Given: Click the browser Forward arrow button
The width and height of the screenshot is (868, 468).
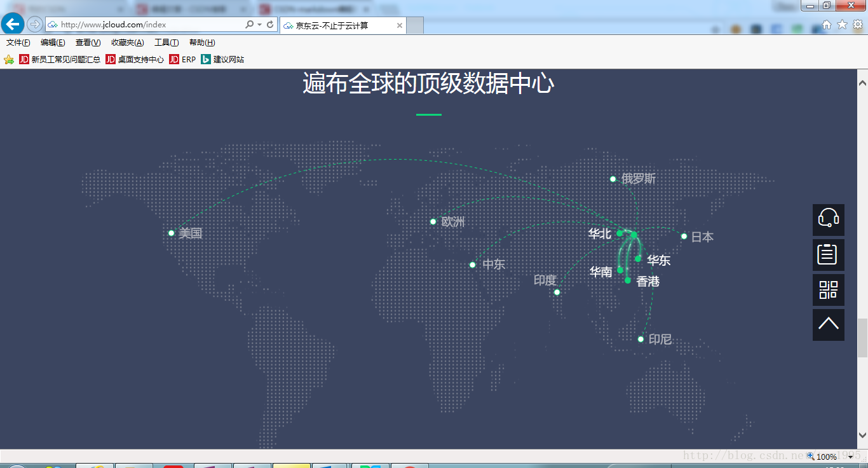Looking at the screenshot, I should click(35, 25).
